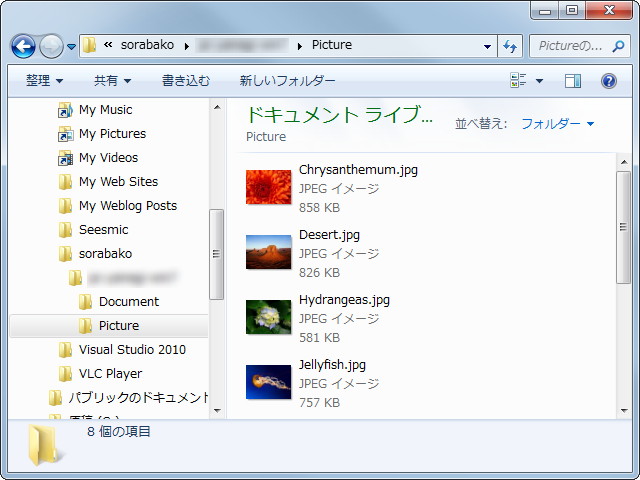Screen dimensions: 640x480
Task: Click VLC Player folder icon
Action: tap(65, 374)
